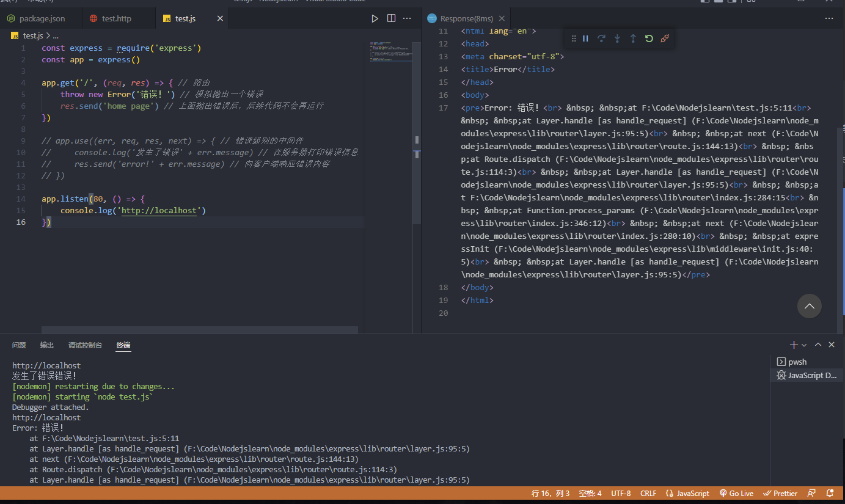Close the Response(8ms) tab

click(x=502, y=19)
